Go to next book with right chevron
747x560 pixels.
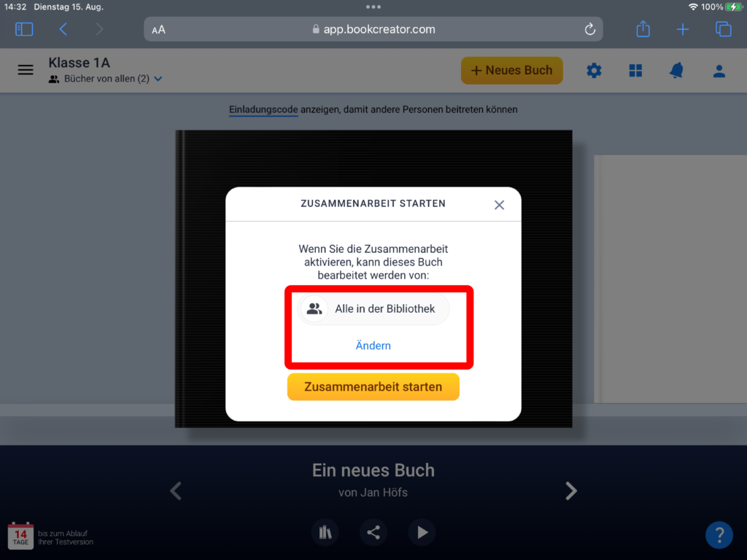pyautogui.click(x=571, y=491)
